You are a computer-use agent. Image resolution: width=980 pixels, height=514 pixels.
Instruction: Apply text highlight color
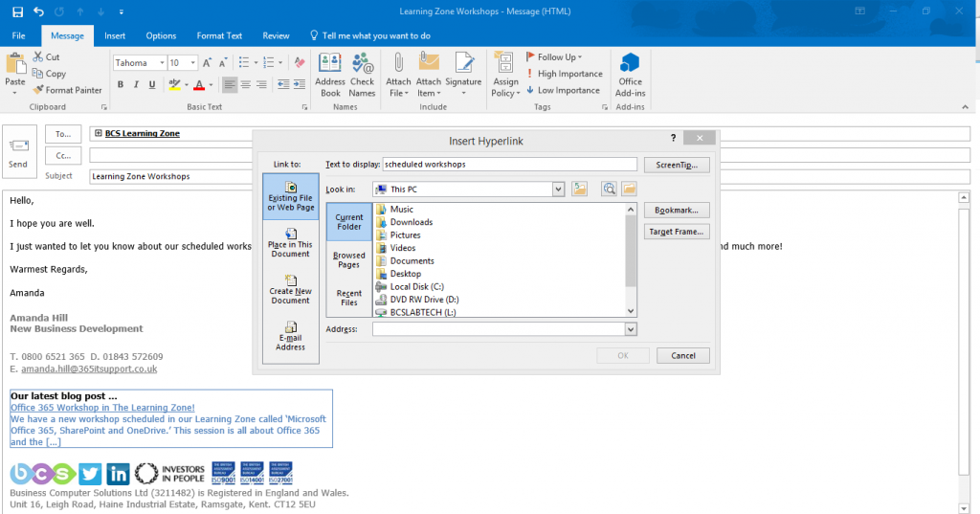tap(174, 84)
